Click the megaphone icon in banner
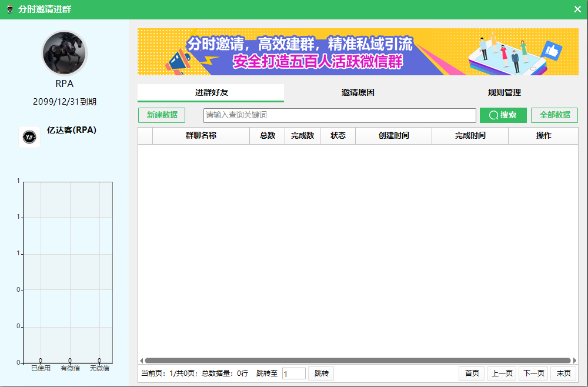Screen dimensions: 588x387 click(x=180, y=61)
